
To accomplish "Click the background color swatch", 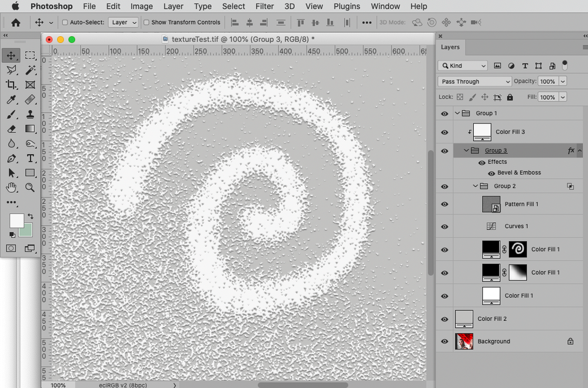I will 27,231.
